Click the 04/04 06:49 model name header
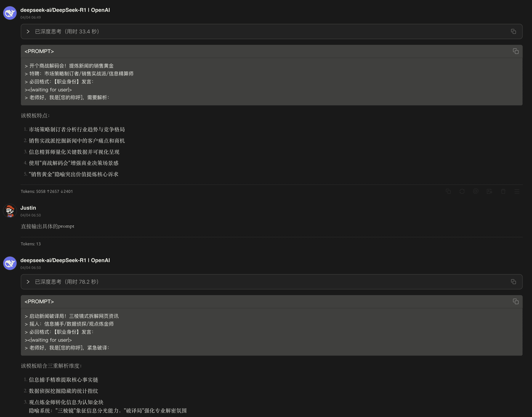Image resolution: width=532 pixels, height=417 pixels. point(65,10)
